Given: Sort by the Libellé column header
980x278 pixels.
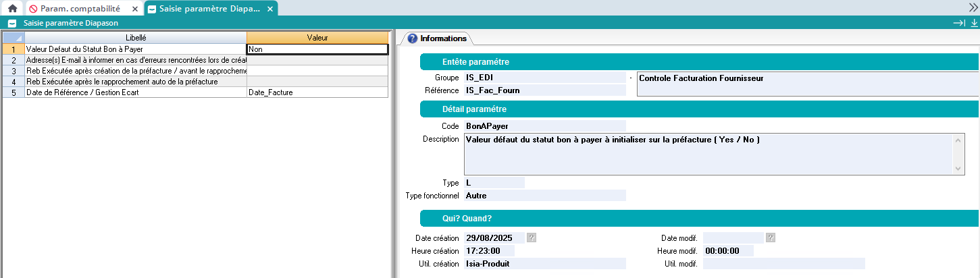Looking at the screenshot, I should tap(136, 38).
